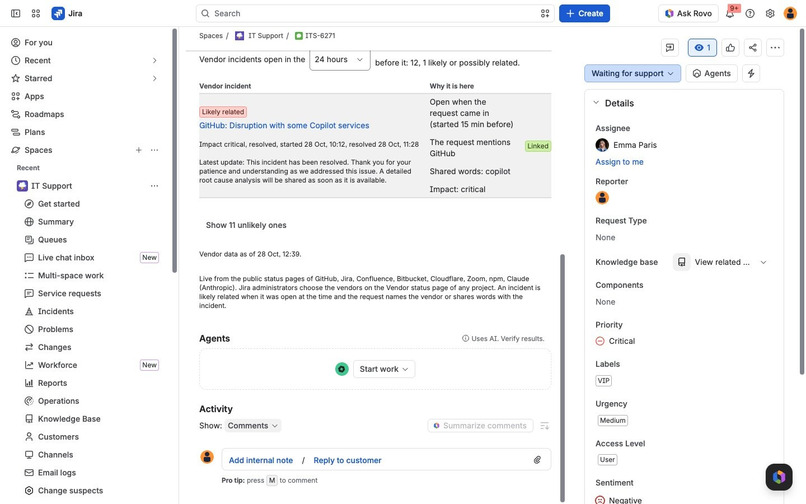This screenshot has width=806, height=504.
Task: Click the Linked badge
Action: (x=538, y=146)
